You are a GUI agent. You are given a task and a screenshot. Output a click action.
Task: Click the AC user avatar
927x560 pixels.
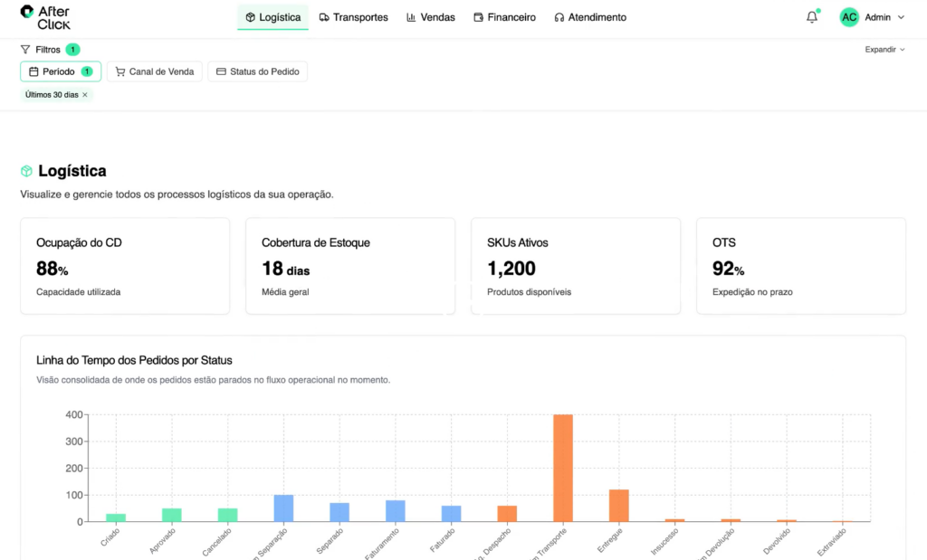pos(849,17)
